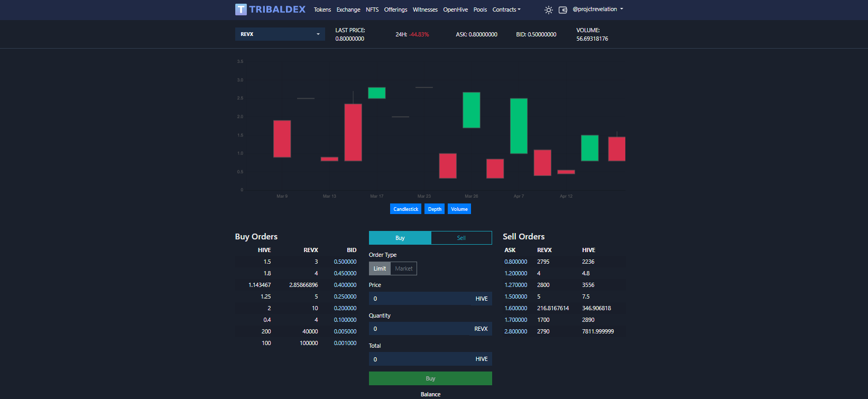Switch to the Sell tab
The width and height of the screenshot is (868, 399).
point(461,238)
